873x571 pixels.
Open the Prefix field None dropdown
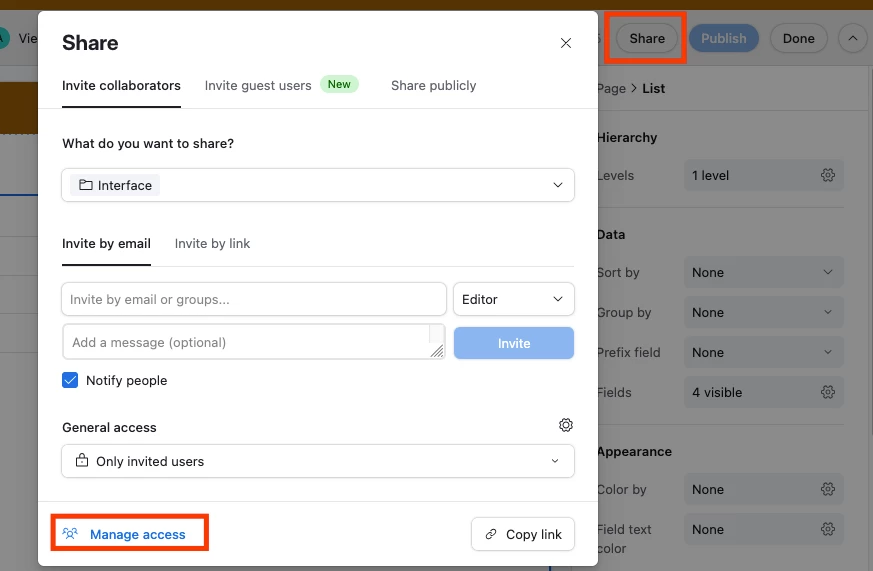click(763, 352)
